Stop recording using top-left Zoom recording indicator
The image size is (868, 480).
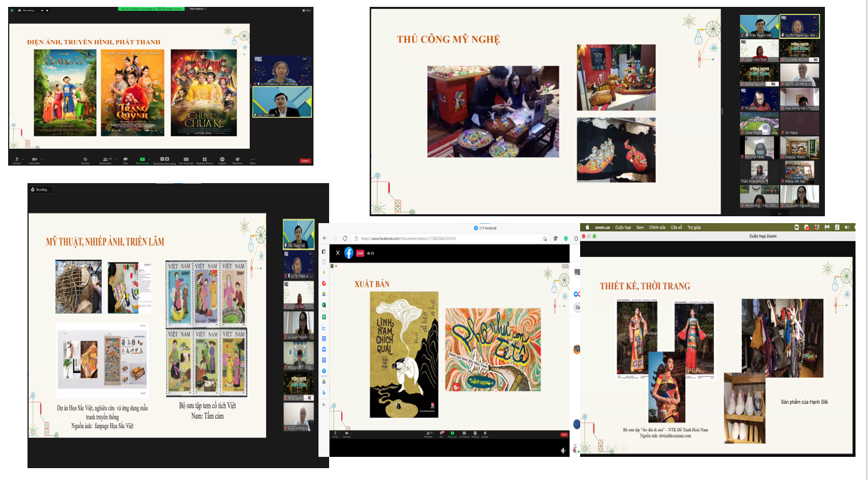47,11
